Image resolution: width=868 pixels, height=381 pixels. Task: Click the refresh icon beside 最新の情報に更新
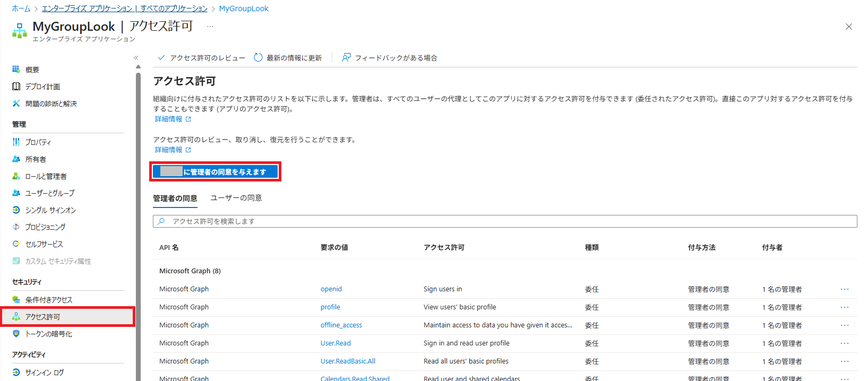258,57
